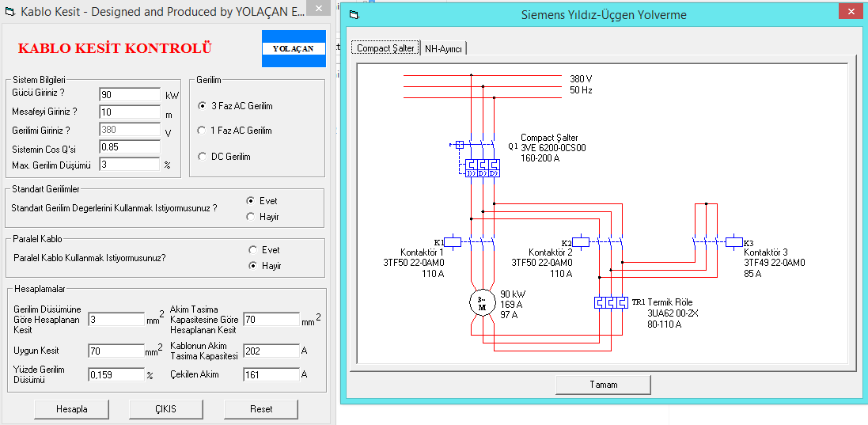Viewport: 868px width, 425px height.
Task: Click the Q1 compact breaker trip unit symbol
Action: click(x=482, y=168)
